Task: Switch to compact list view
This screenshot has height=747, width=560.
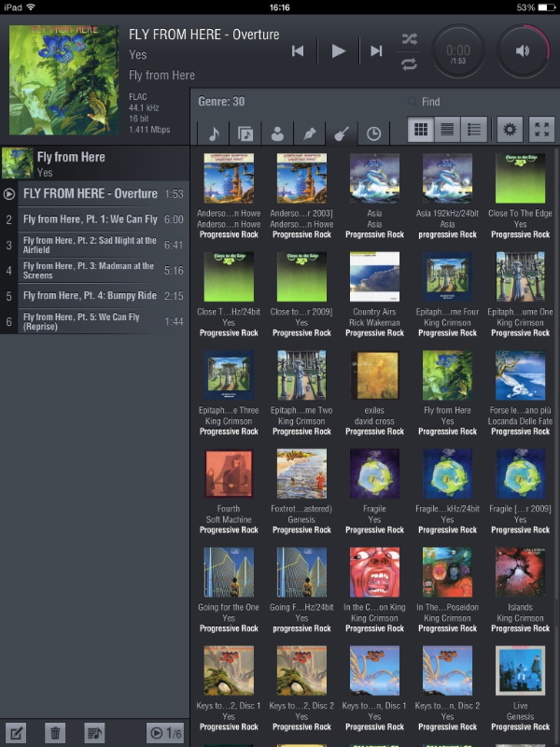Action: 447,129
